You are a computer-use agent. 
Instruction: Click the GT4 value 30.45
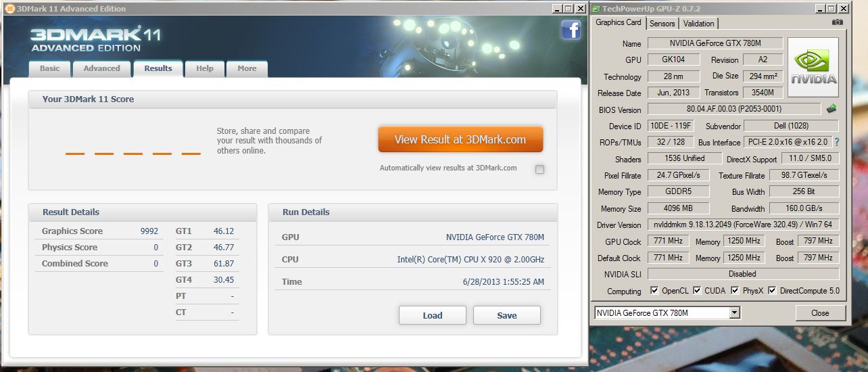pos(224,280)
